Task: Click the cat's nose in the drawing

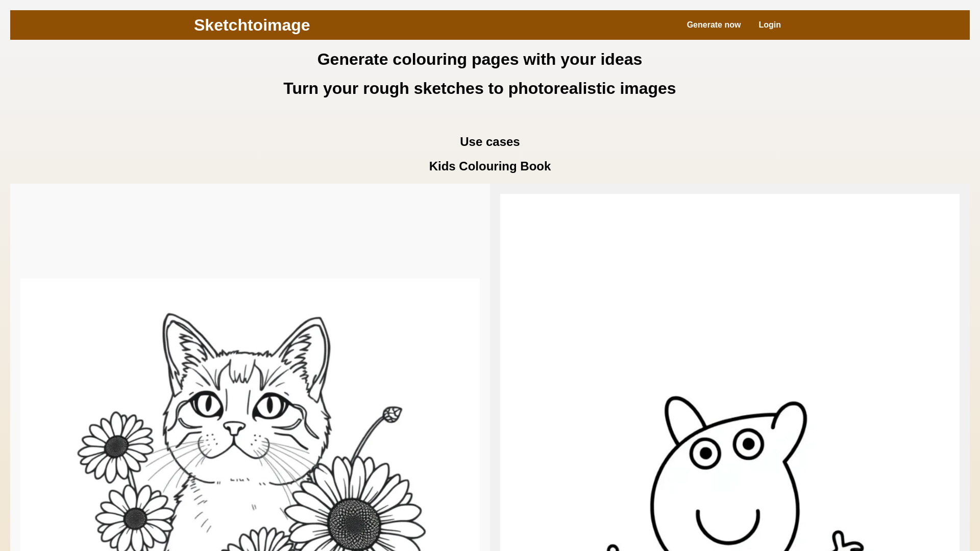Action: tap(234, 428)
